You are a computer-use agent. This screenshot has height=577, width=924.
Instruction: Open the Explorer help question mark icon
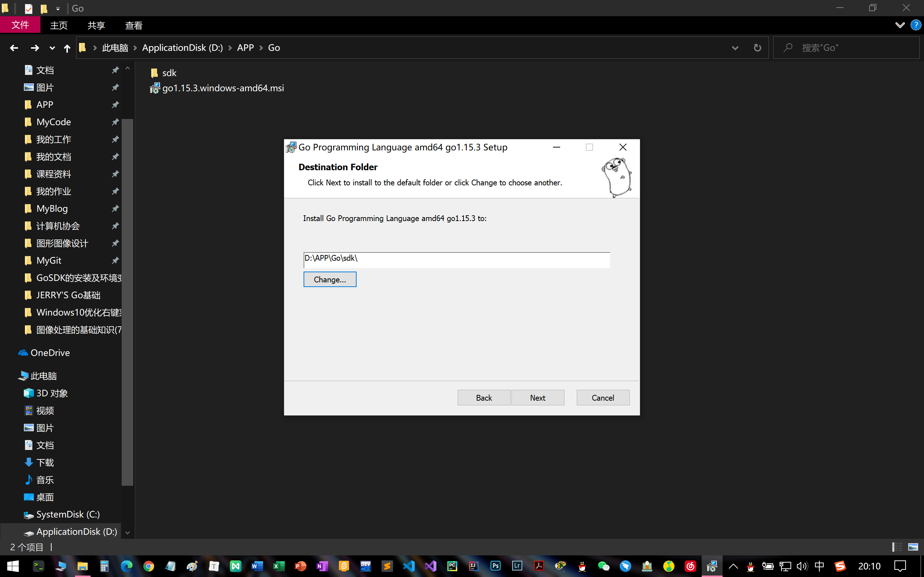[915, 26]
